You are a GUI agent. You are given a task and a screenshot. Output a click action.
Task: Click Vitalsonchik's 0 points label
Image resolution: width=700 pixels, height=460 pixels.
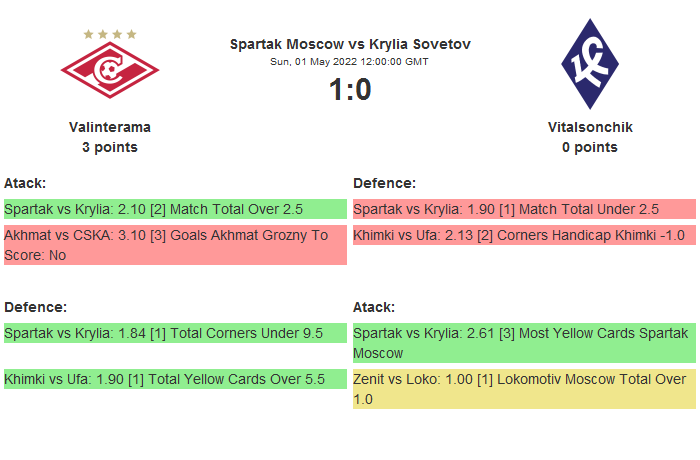(590, 147)
